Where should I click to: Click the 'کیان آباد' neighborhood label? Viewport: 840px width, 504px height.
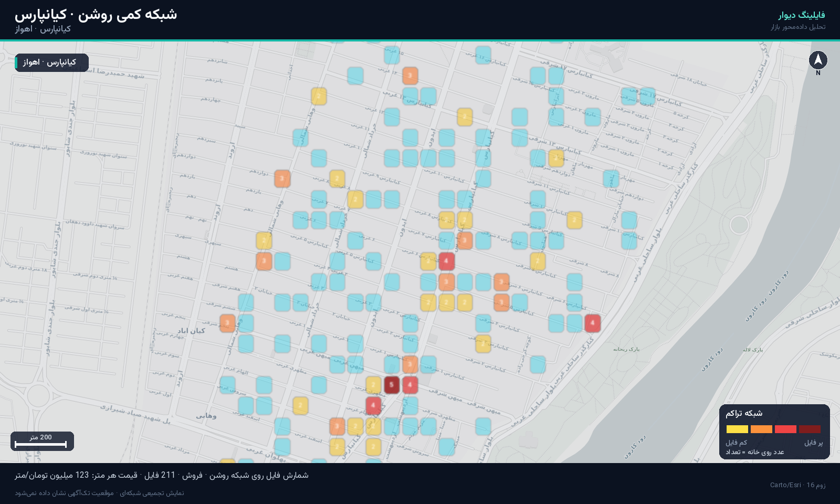(191, 331)
